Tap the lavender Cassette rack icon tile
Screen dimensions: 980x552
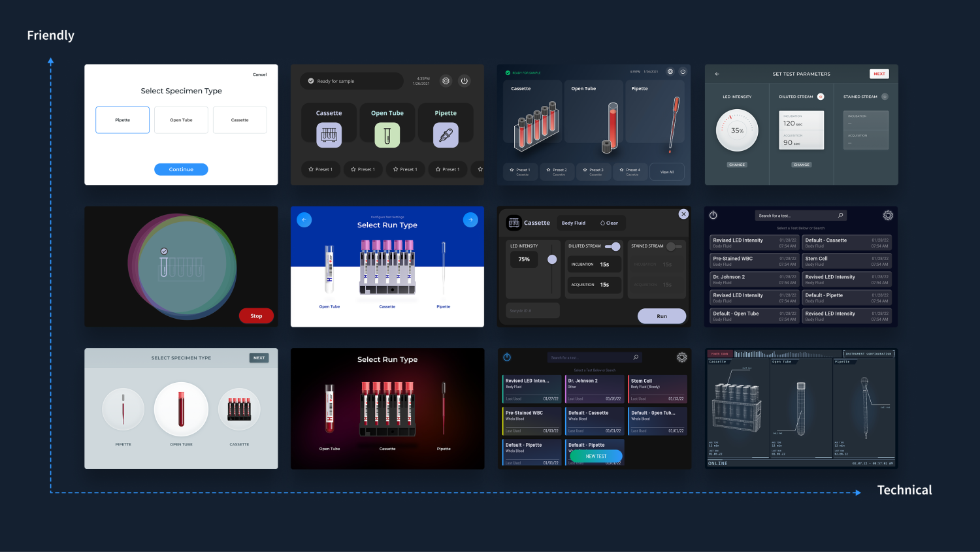[329, 135]
